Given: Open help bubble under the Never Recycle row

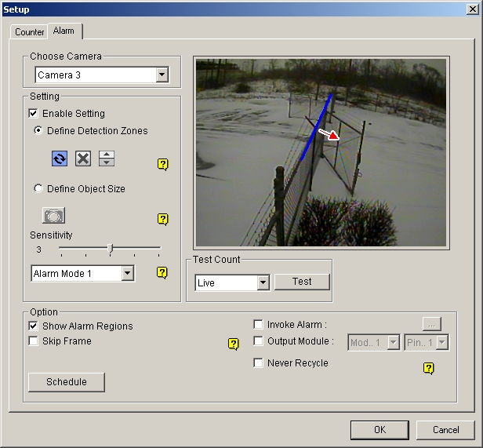Looking at the screenshot, I should [x=429, y=368].
